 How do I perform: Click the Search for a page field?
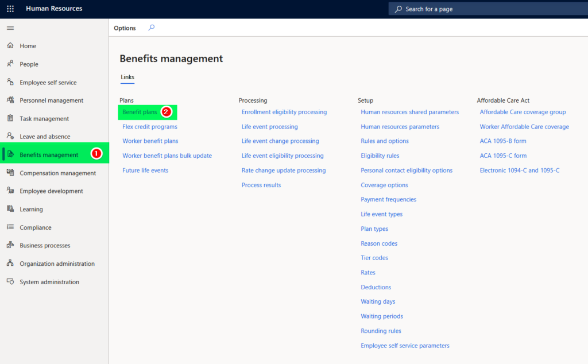(488, 9)
